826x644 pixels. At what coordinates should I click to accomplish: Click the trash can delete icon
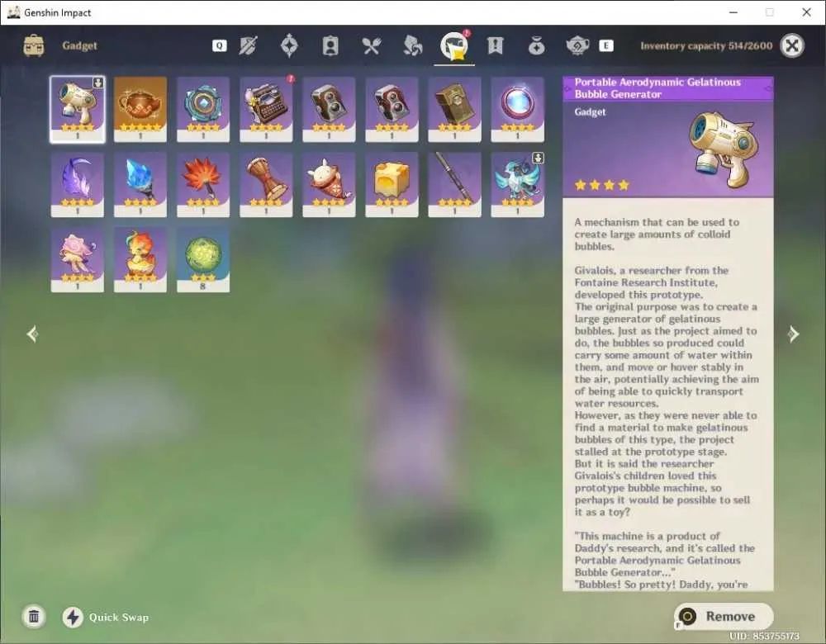pos(34,617)
